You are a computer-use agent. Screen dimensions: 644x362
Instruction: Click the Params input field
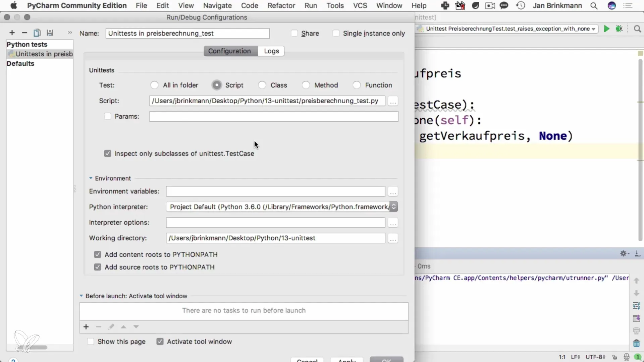[x=274, y=116]
